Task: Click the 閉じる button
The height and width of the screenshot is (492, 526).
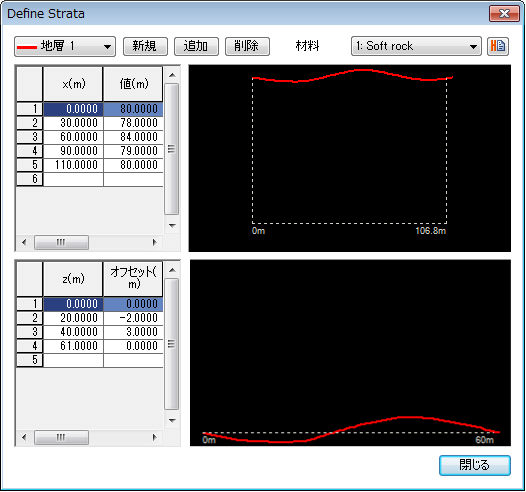Action: [475, 465]
